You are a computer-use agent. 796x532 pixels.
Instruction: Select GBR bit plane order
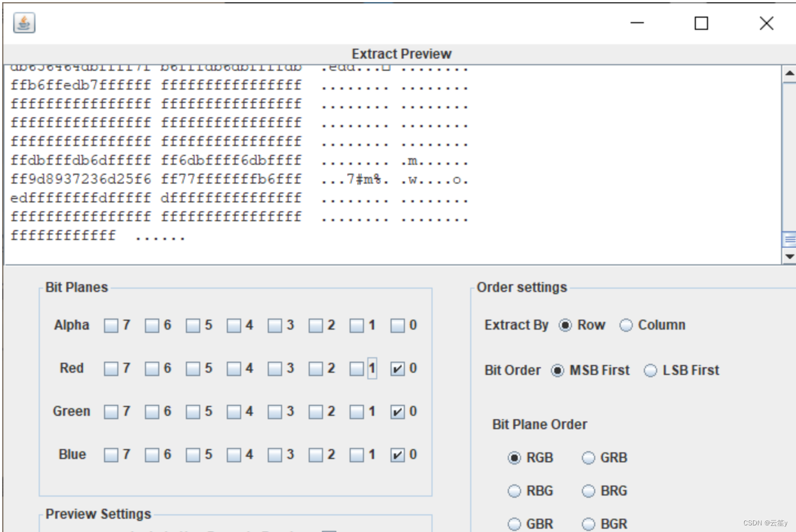[x=514, y=524]
